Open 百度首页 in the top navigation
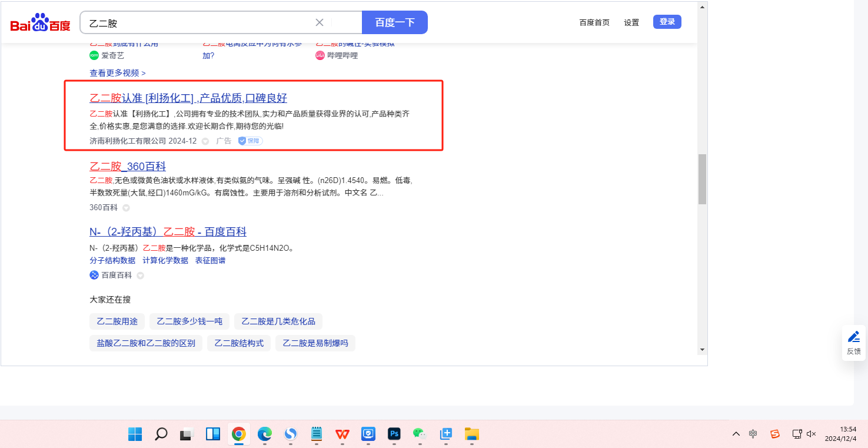868x448 pixels. point(594,22)
